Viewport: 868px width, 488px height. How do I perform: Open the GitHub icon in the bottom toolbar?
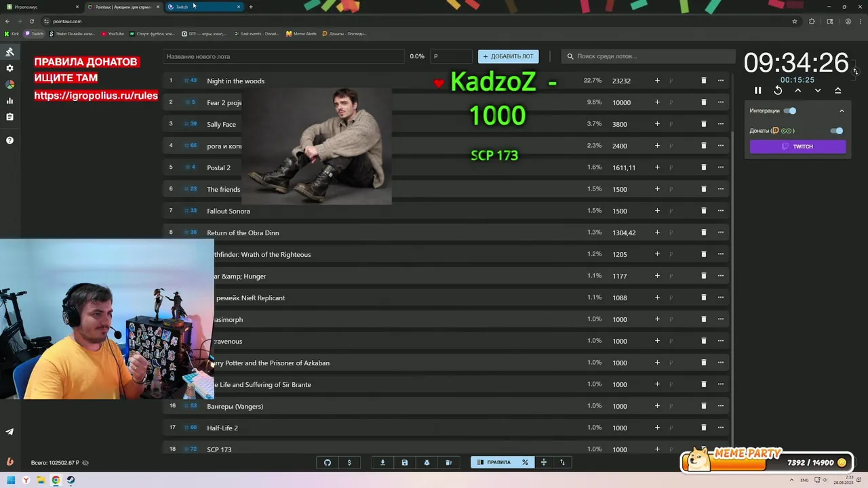click(328, 462)
